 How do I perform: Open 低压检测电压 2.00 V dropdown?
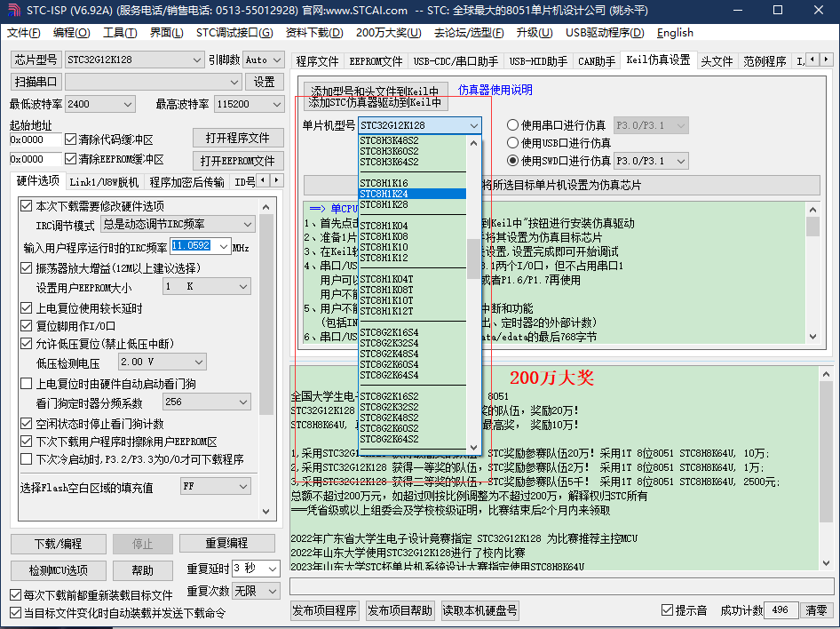[162, 362]
